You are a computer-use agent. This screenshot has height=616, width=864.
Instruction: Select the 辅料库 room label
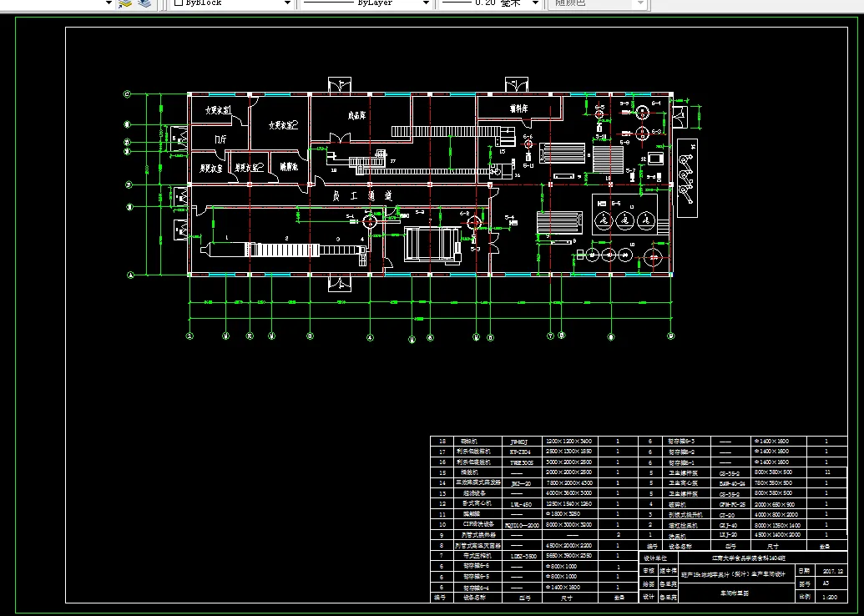pos(518,109)
